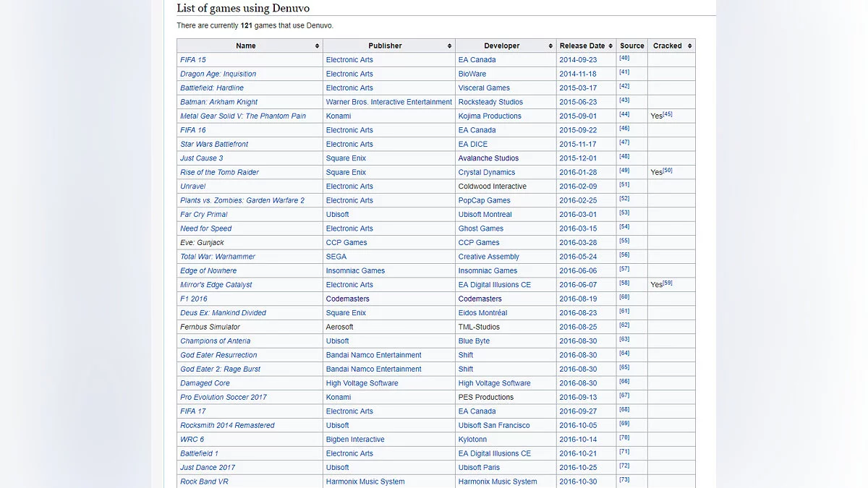Viewport: 868px width, 488px height.
Task: Open the Battlefield 1 link
Action: point(199,454)
